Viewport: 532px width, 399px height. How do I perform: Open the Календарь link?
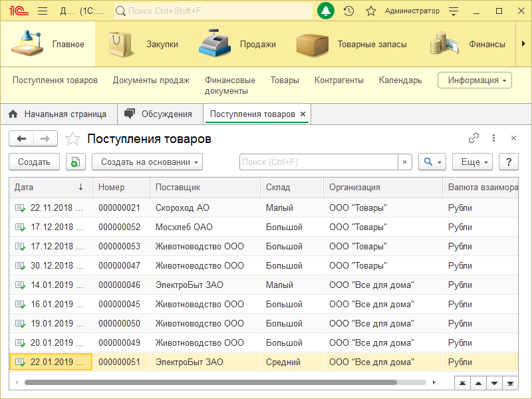point(400,80)
